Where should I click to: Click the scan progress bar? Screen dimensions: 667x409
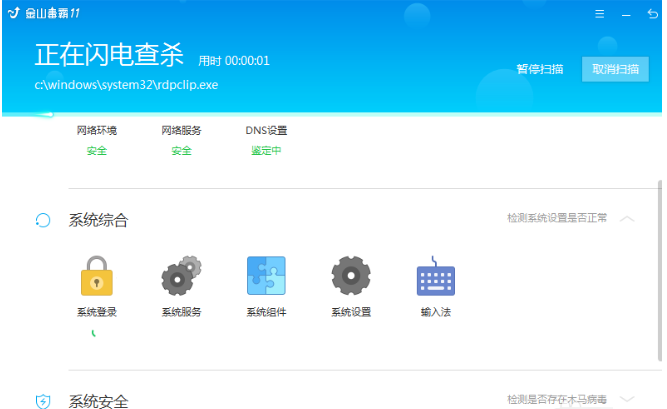(x=332, y=114)
